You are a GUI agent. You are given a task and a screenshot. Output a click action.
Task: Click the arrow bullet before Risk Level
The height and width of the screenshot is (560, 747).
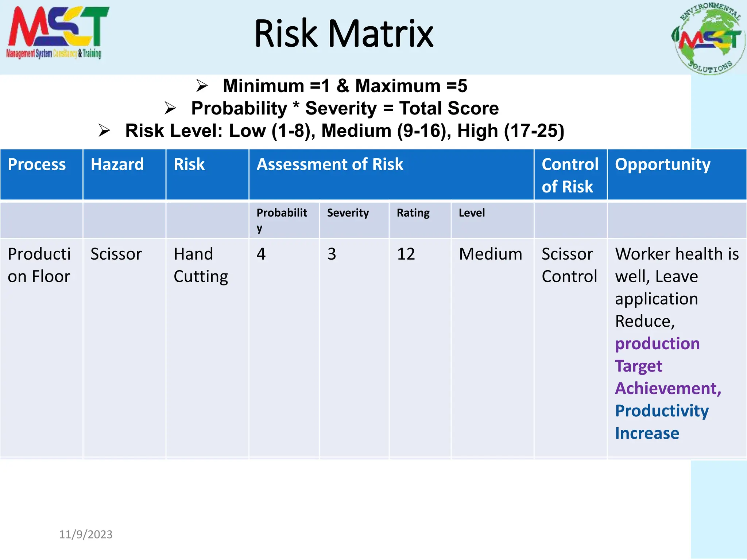[104, 131]
